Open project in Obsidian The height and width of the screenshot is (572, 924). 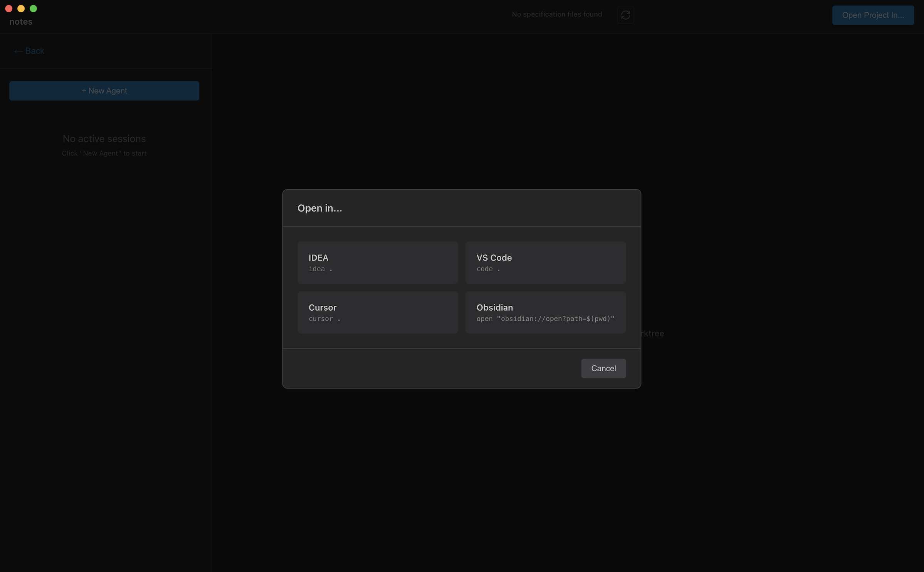[x=546, y=312]
